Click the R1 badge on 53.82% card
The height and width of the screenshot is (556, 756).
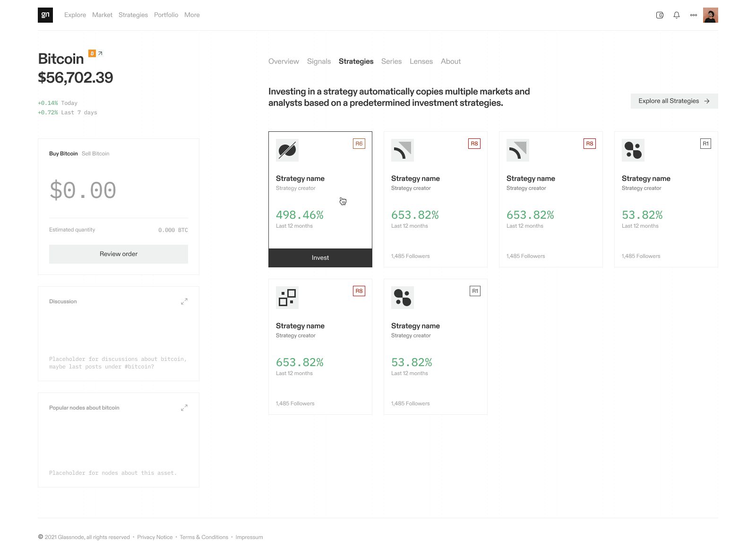[x=705, y=144]
